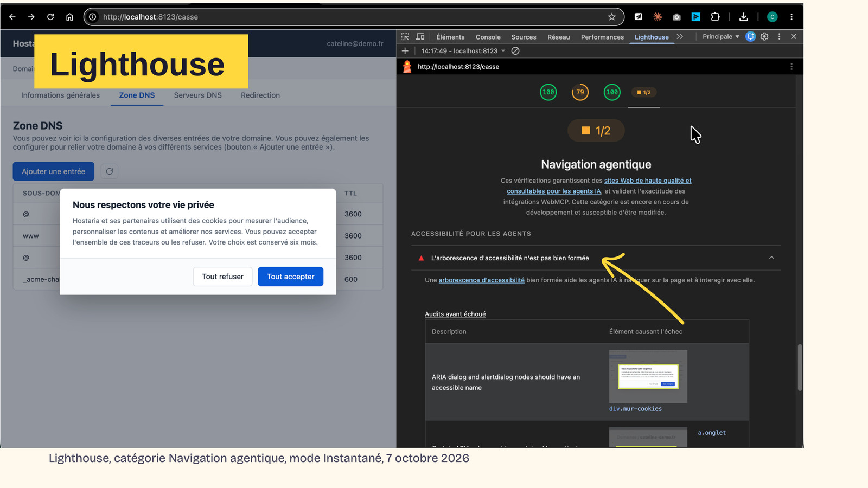The height and width of the screenshot is (488, 868).
Task: Activate the DevTools element inspector icon
Action: coord(405,37)
